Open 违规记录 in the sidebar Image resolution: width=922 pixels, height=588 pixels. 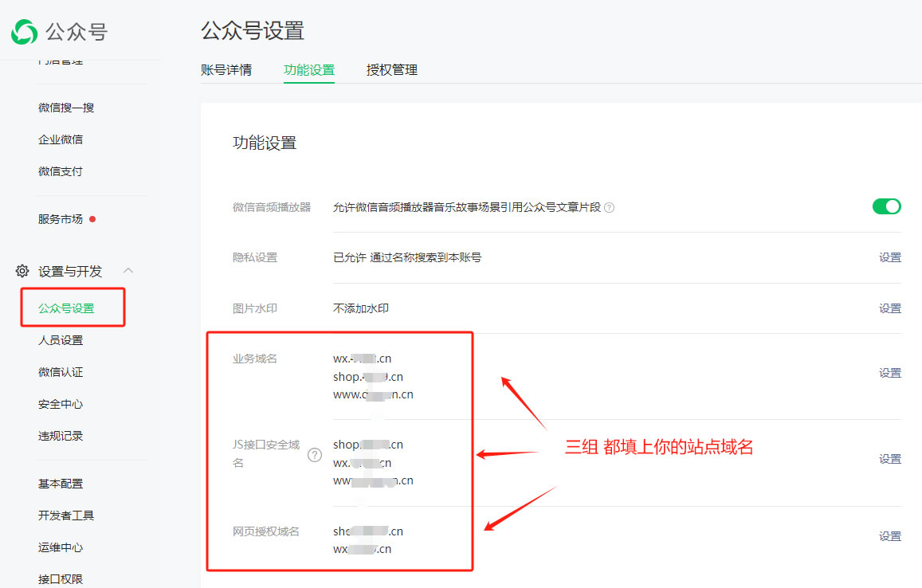[x=61, y=436]
